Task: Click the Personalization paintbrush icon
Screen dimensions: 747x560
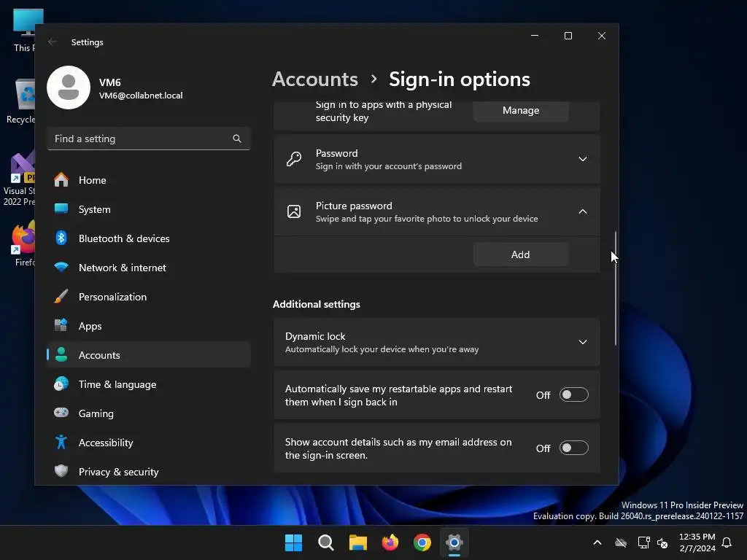Action: [x=61, y=297]
